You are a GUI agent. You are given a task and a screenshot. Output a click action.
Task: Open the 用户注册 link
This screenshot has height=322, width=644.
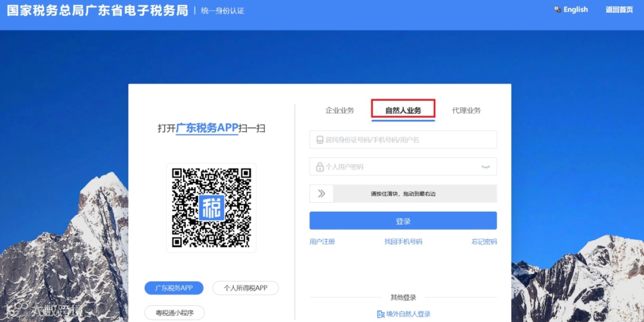click(x=322, y=241)
